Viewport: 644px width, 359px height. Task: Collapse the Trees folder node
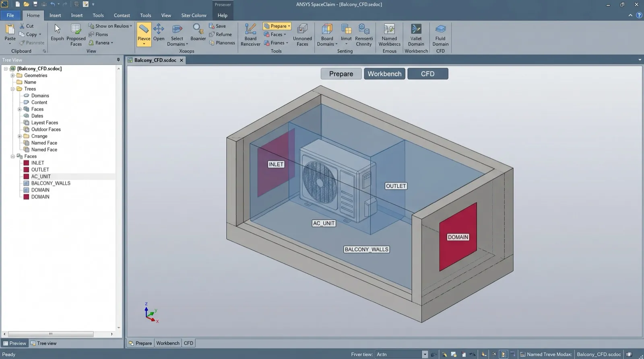pyautogui.click(x=12, y=89)
